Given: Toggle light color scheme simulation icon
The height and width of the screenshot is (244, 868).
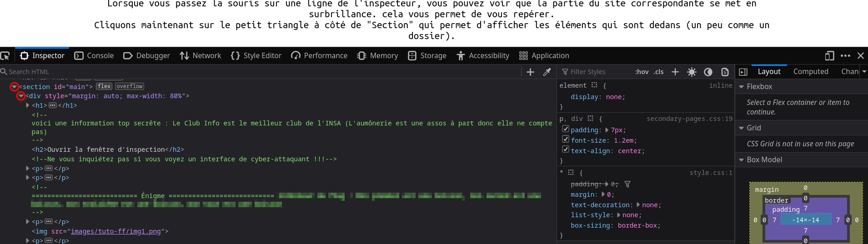Looking at the screenshot, I should (692, 72).
